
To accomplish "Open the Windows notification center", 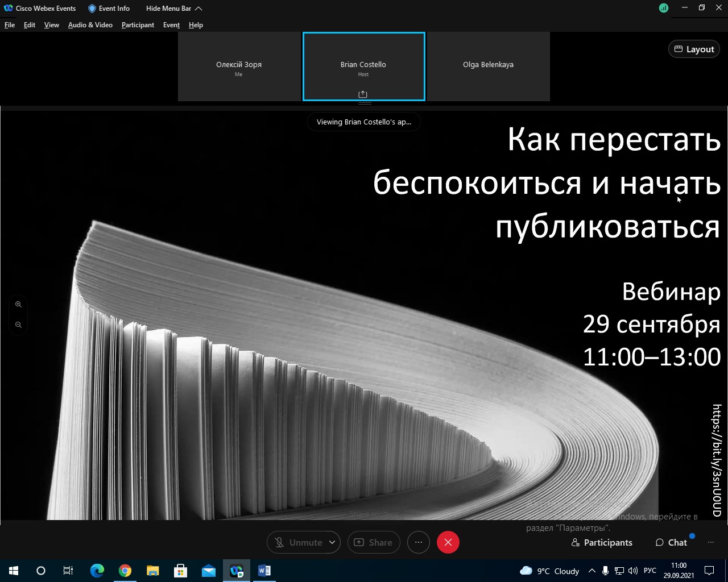I will tap(710, 571).
